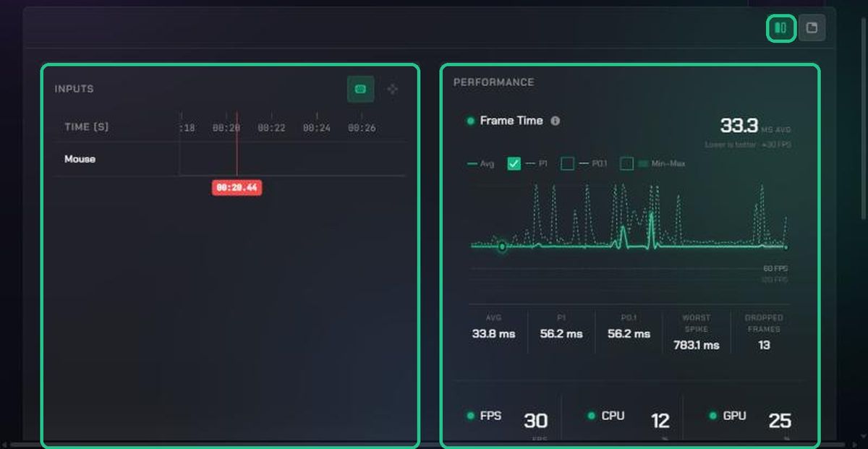Click the PERFORMANCE panel title
868x449 pixels.
pyautogui.click(x=494, y=82)
